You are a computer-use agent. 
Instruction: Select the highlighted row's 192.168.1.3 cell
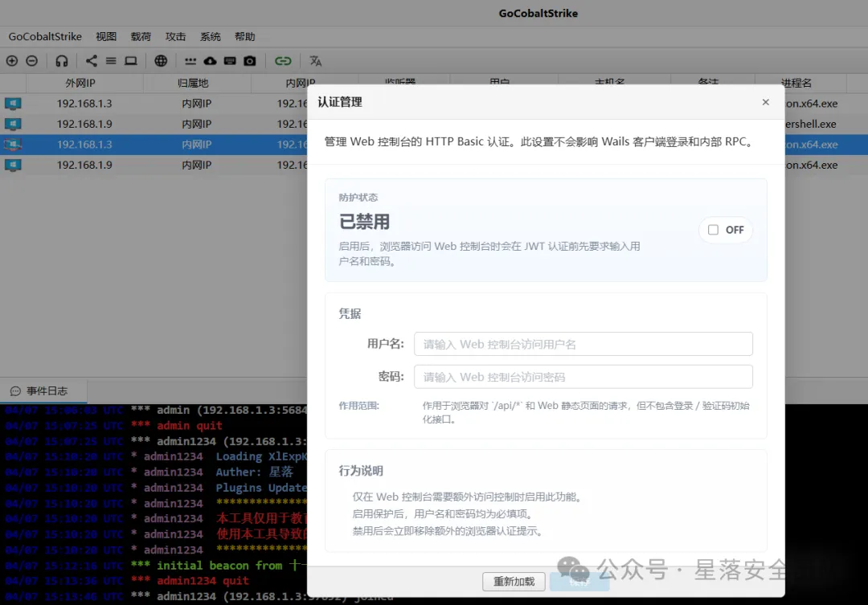click(x=84, y=145)
